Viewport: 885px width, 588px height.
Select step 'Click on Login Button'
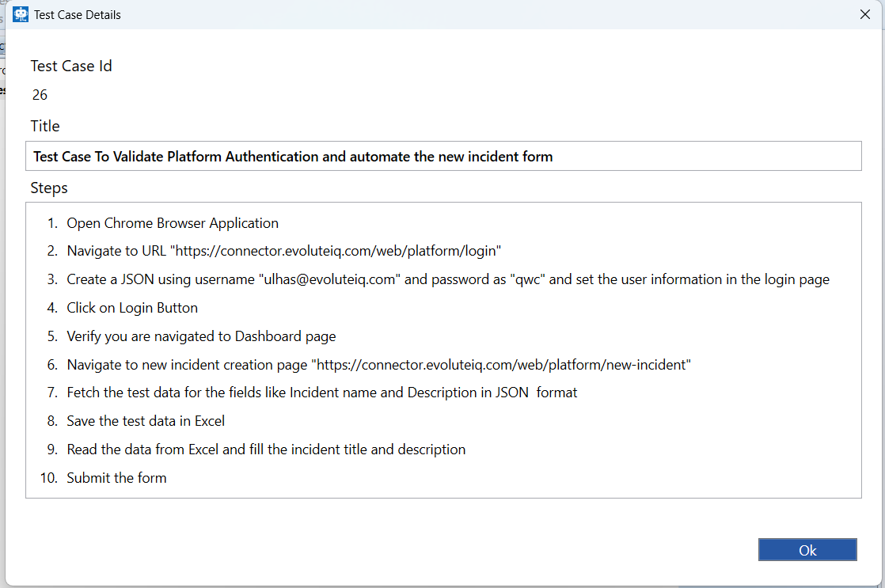(x=132, y=308)
